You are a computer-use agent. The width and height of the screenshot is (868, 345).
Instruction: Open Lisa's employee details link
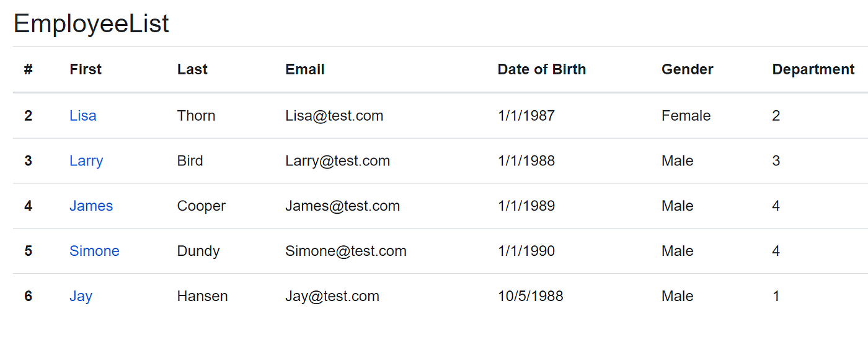pos(83,116)
